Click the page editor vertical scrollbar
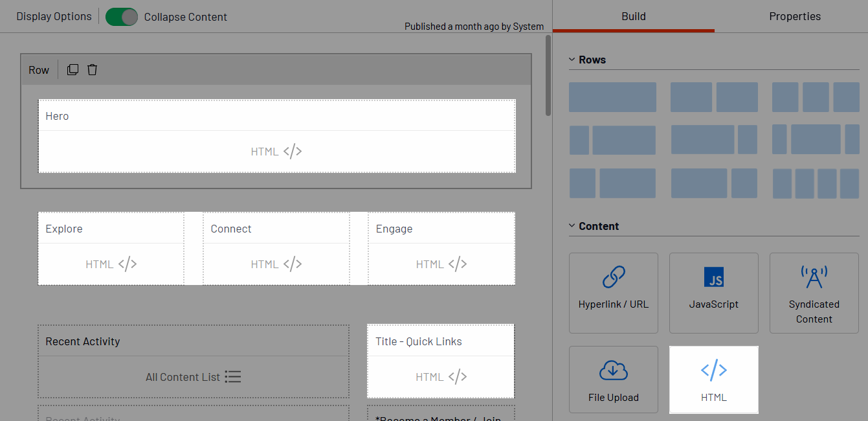Viewport: 868px width, 421px height. coord(548,75)
